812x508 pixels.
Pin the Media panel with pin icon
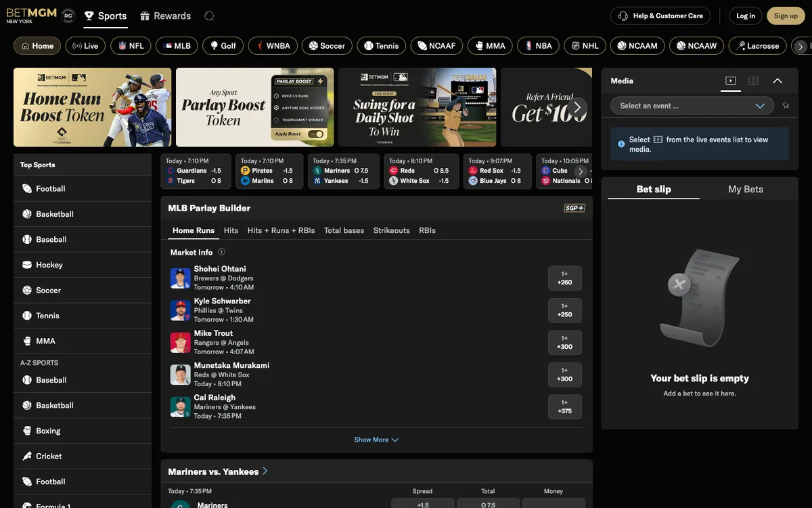[786, 106]
